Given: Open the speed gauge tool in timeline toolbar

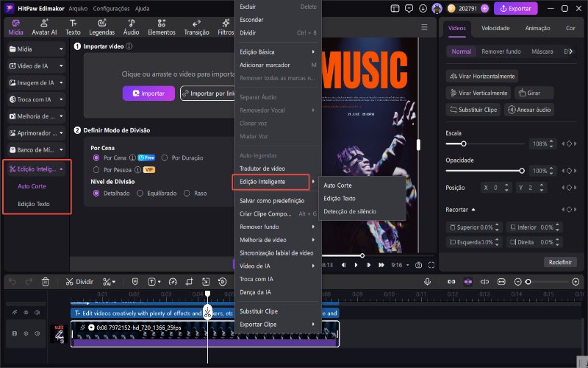Looking at the screenshot, I should pos(173,282).
